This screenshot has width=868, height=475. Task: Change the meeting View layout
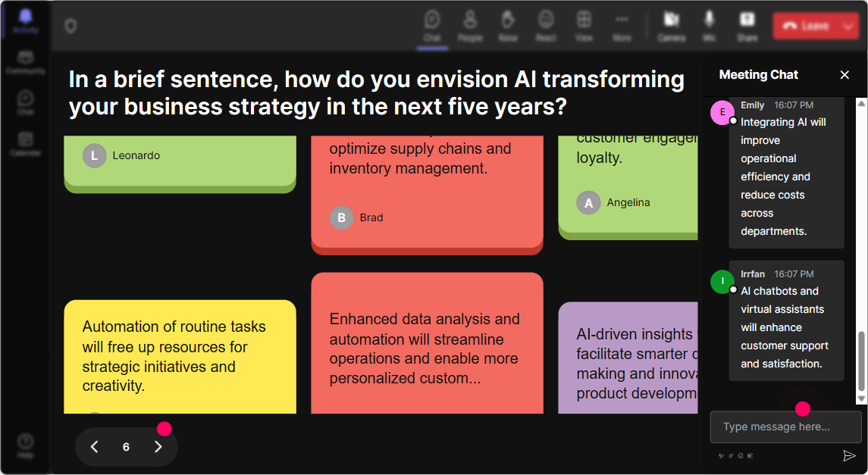point(584,26)
